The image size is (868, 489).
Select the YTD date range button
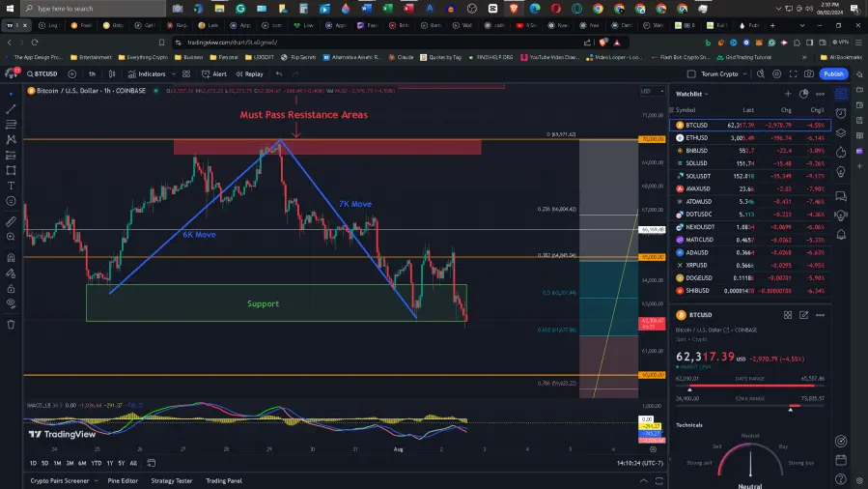coord(96,463)
